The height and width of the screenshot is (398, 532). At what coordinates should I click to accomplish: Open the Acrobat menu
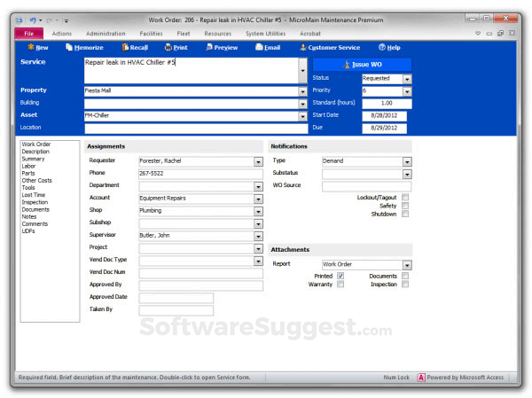(x=310, y=34)
